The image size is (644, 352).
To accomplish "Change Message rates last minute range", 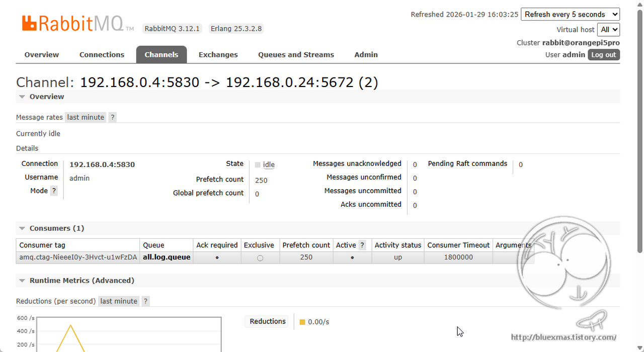I will 86,117.
